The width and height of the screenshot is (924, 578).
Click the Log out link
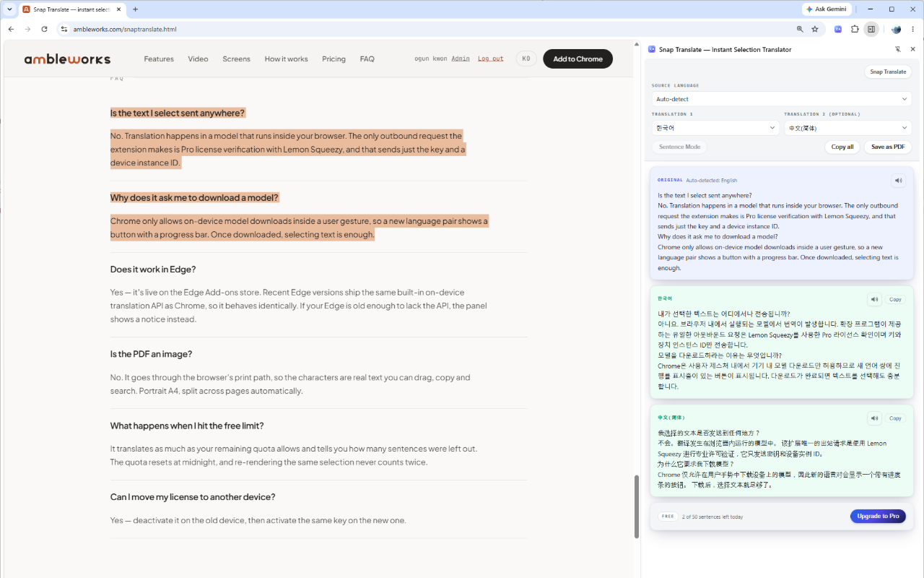point(491,59)
